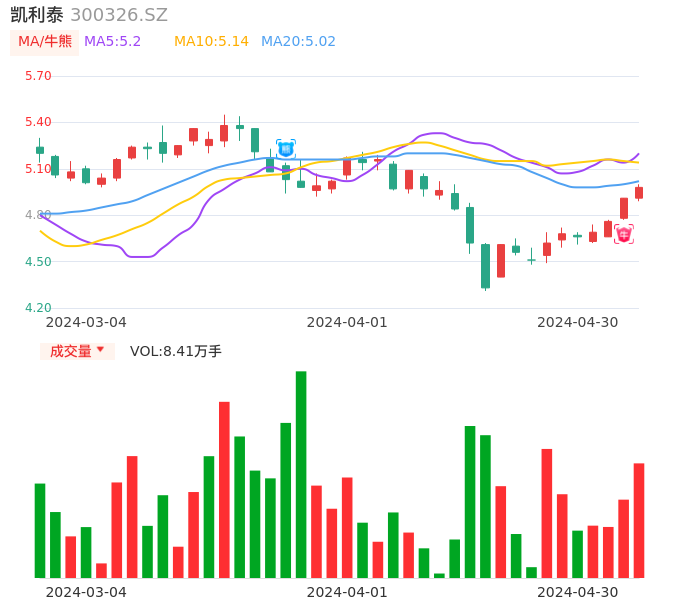Image resolution: width=686 pixels, height=606 pixels.
Task: Click the 2024-04-30 date label under volume chart
Action: (578, 592)
